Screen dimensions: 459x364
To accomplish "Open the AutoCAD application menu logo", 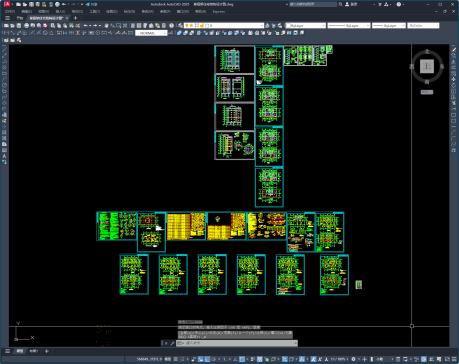I will tap(7, 4).
